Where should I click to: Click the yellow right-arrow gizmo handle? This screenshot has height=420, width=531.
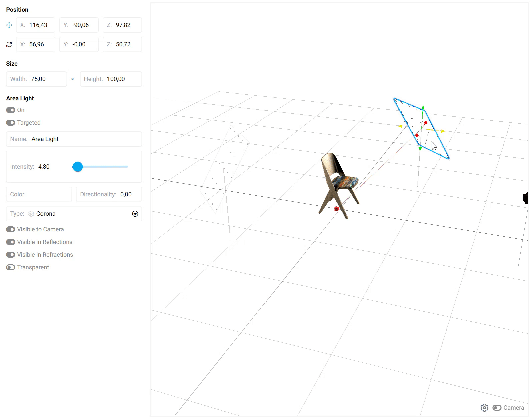pos(443,131)
